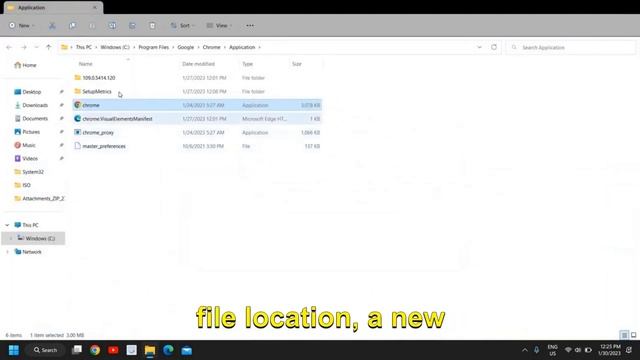Expand the Network tree node
The image size is (640, 360).
(x=7, y=252)
